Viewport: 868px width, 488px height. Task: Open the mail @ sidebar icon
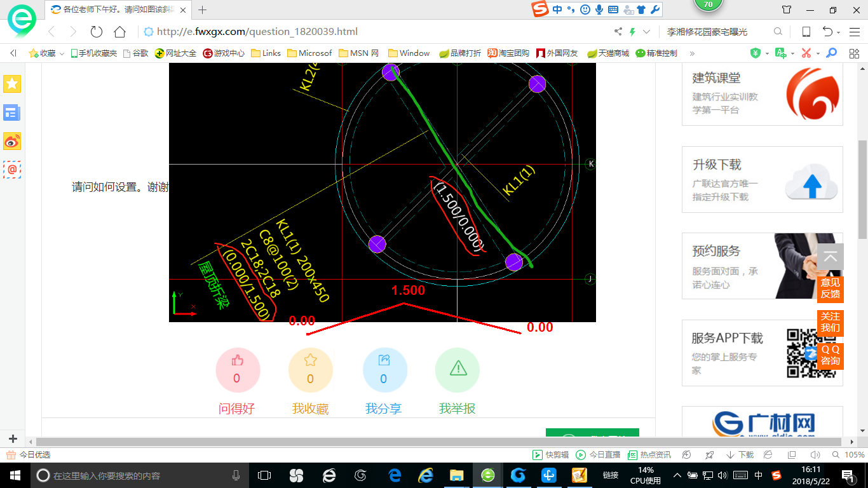(x=12, y=169)
